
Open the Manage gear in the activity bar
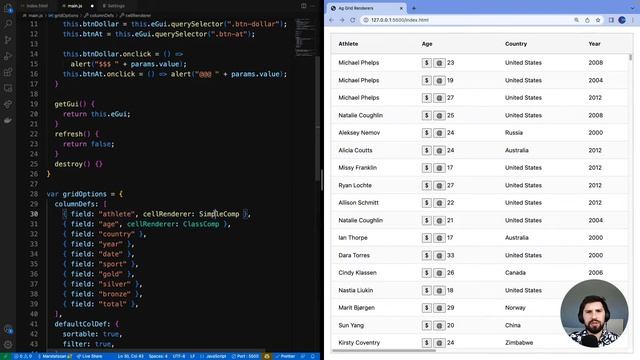click(x=8, y=344)
